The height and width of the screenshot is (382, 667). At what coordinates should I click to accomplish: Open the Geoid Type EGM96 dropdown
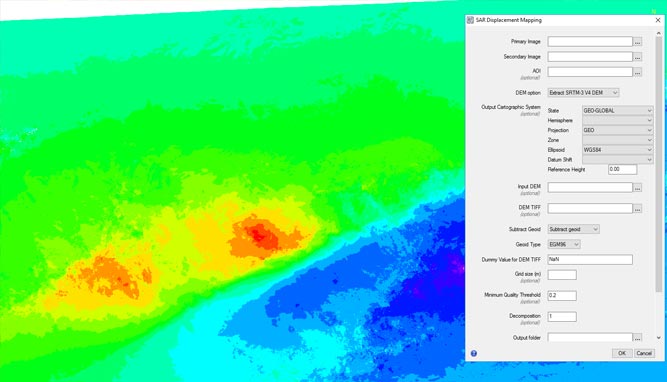click(564, 245)
